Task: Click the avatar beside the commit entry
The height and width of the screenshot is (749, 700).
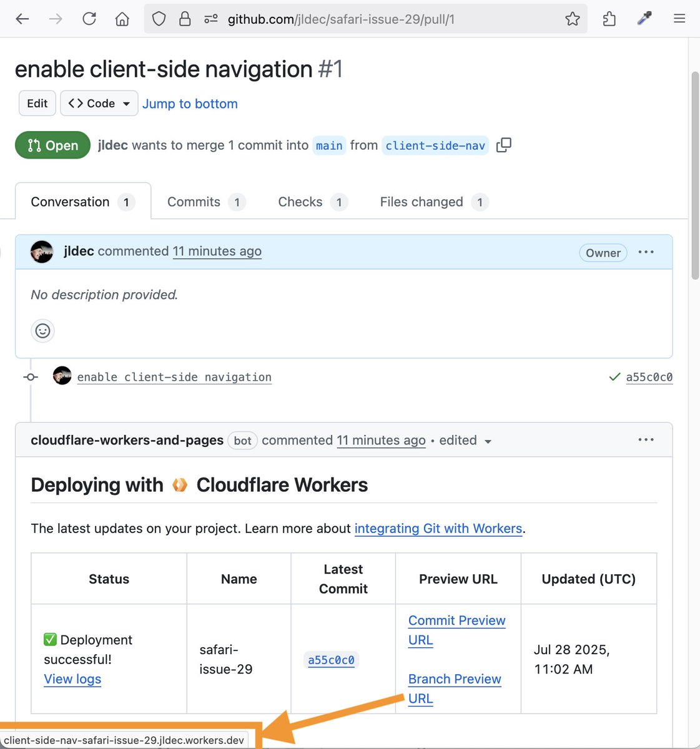Action: 62,376
